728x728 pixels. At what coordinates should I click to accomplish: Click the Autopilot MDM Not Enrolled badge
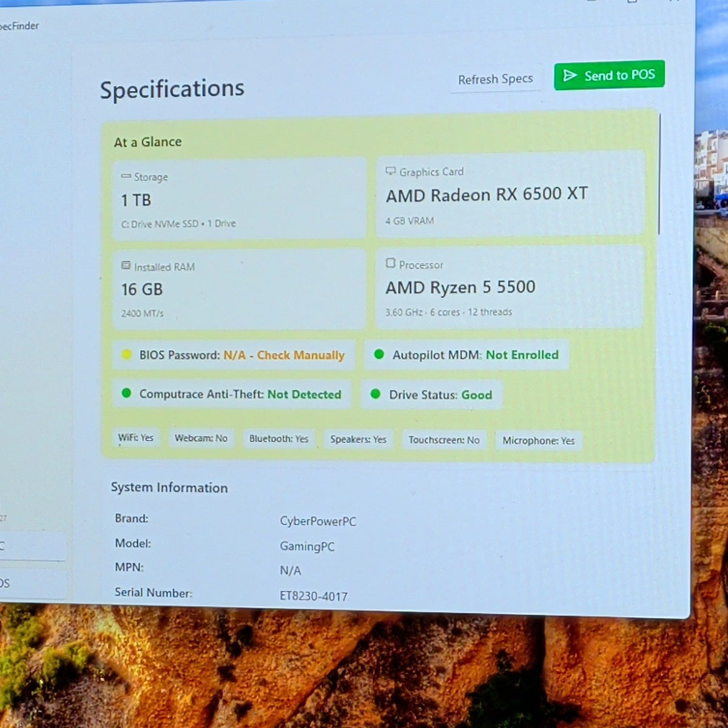(467, 355)
